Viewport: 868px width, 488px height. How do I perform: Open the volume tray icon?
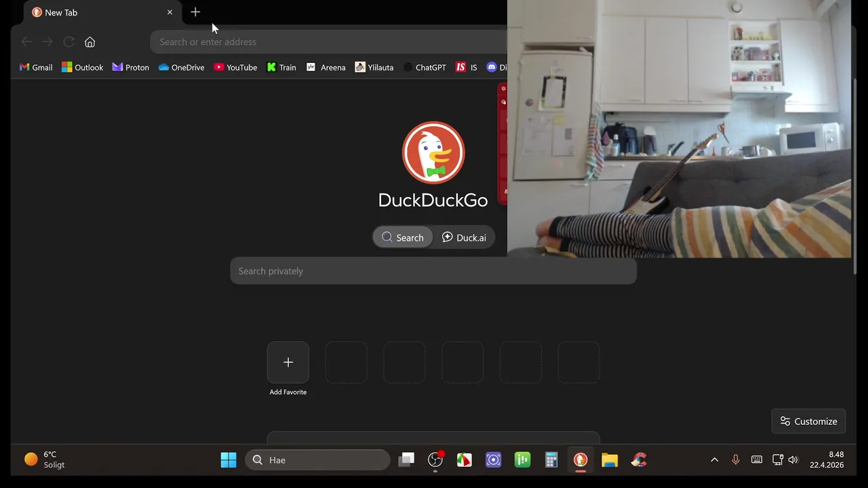(793, 460)
